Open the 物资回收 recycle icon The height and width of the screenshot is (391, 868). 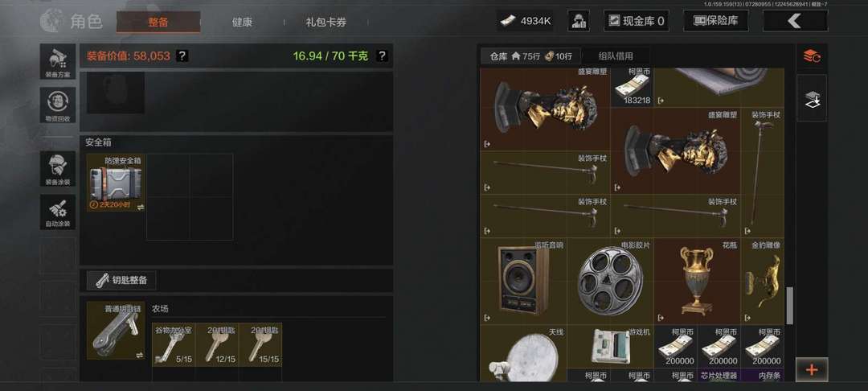[x=58, y=105]
